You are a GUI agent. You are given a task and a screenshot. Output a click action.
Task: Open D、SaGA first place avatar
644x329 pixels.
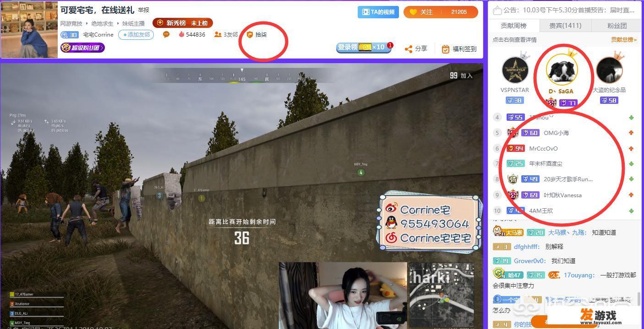pyautogui.click(x=562, y=70)
